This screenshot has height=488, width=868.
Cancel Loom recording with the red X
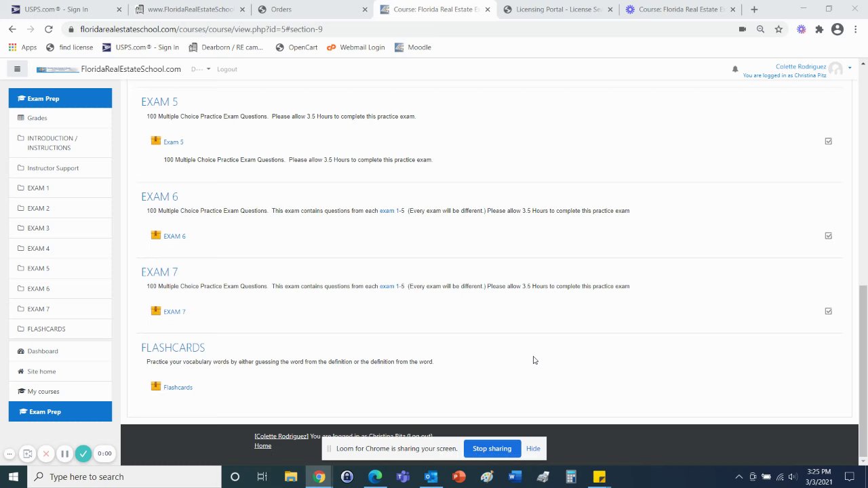point(46,453)
